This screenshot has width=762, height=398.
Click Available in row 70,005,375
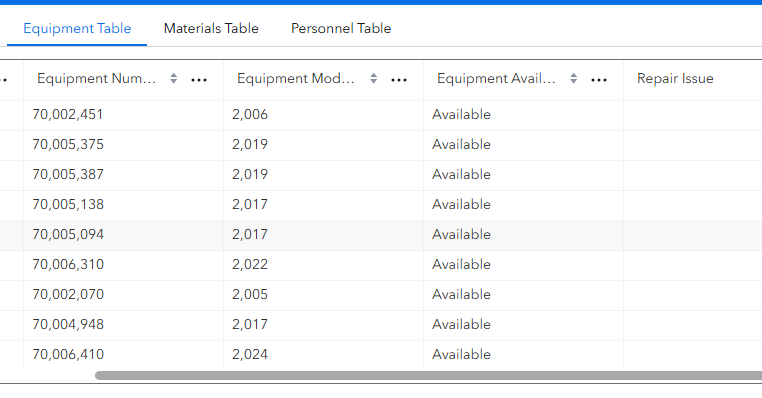pyautogui.click(x=523, y=145)
